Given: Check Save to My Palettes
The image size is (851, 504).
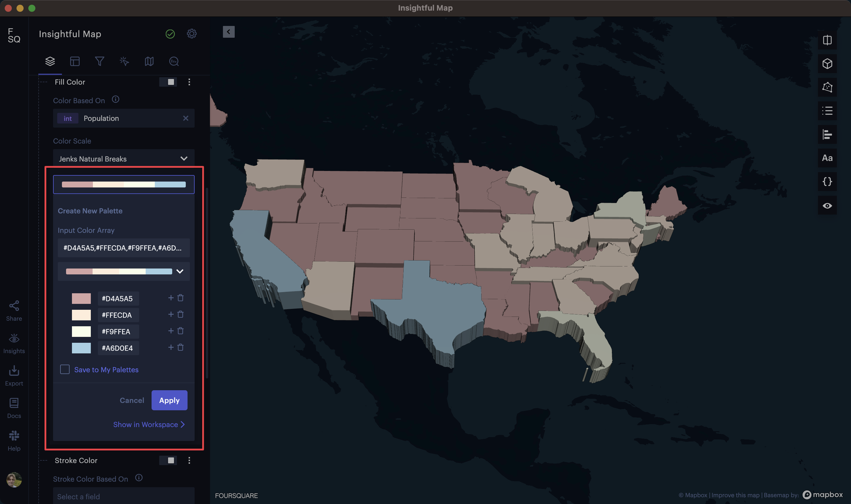Looking at the screenshot, I should pos(65,370).
